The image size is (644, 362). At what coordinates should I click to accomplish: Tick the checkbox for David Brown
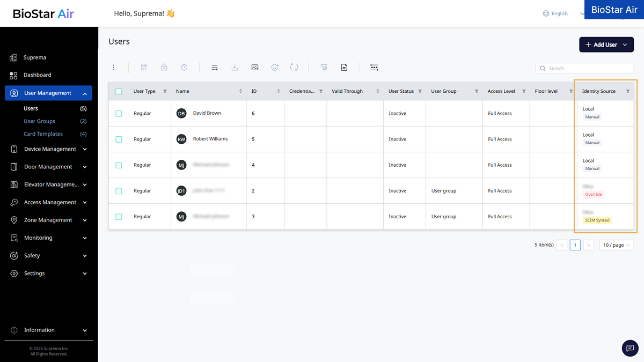[x=119, y=113]
